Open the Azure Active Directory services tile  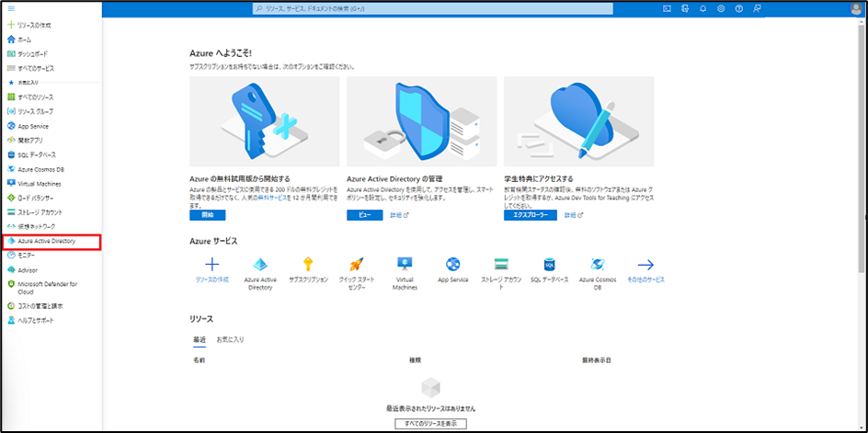[x=260, y=274]
